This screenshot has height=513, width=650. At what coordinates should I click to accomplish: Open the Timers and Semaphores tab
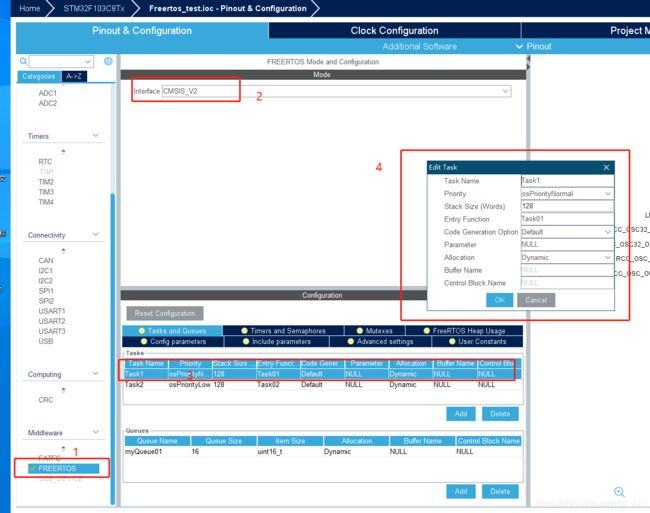tap(284, 331)
